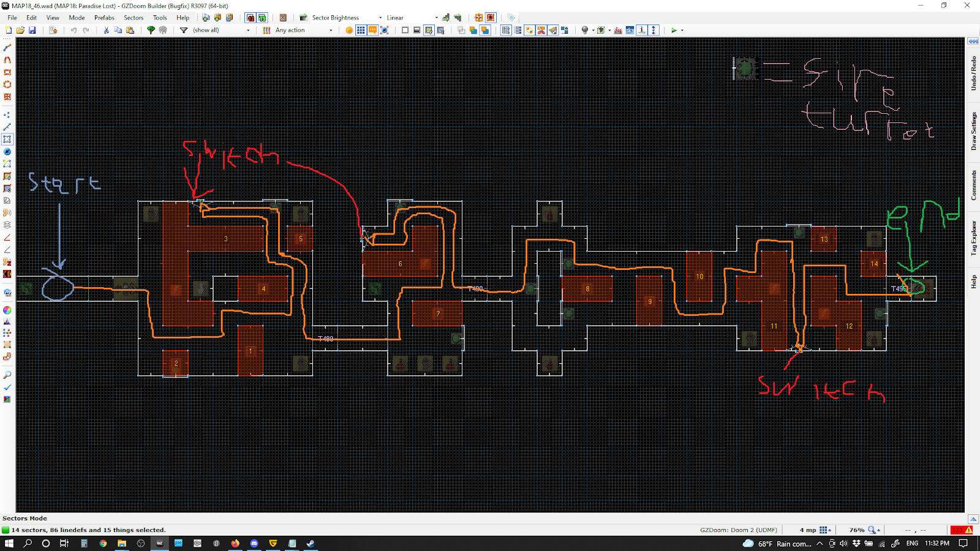Image resolution: width=980 pixels, height=551 pixels.
Task: Toggle the orange comments speech-bubble button
Action: 372,30
